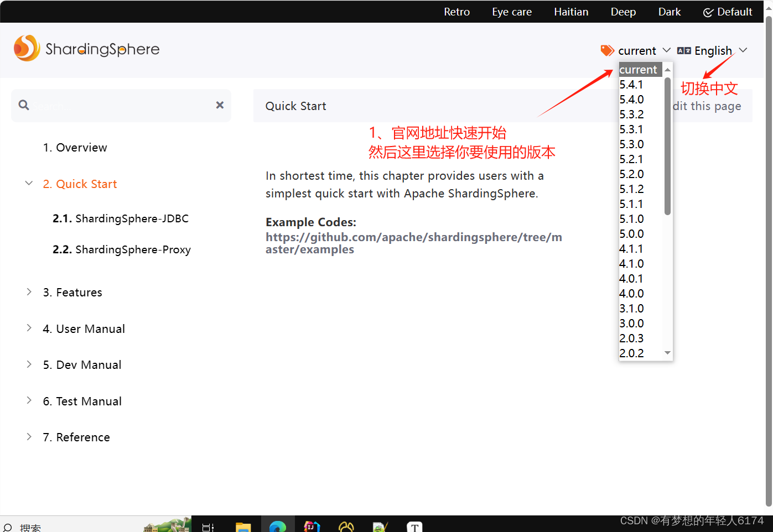Switch to the Retro theme
Image resolution: width=773 pixels, height=532 pixels.
tap(456, 12)
